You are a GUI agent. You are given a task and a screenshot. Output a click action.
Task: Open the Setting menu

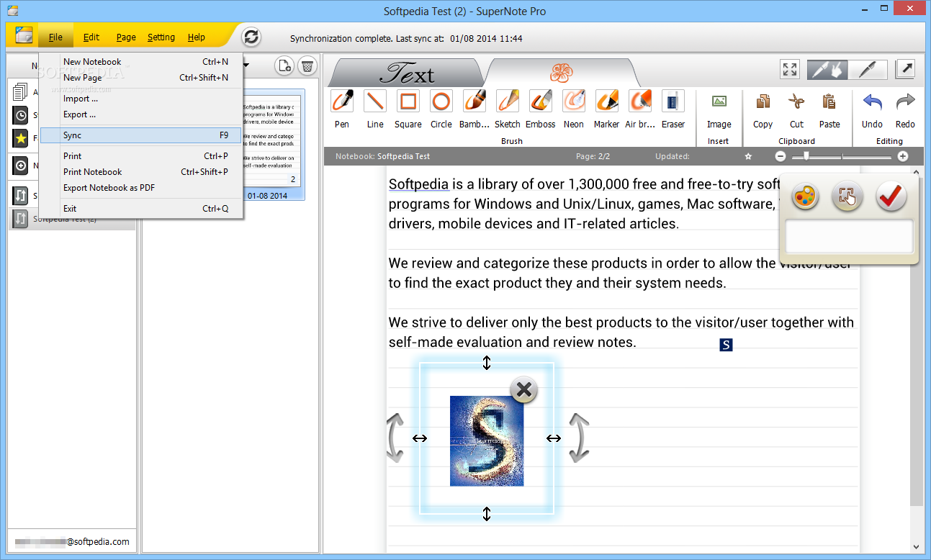pyautogui.click(x=161, y=37)
